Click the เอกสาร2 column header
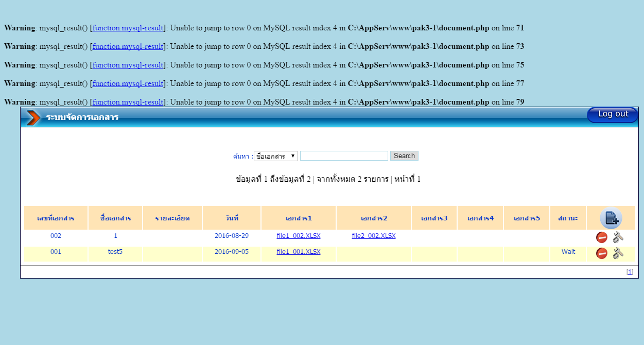Viewport: 644px width, 345px height. pos(374,218)
